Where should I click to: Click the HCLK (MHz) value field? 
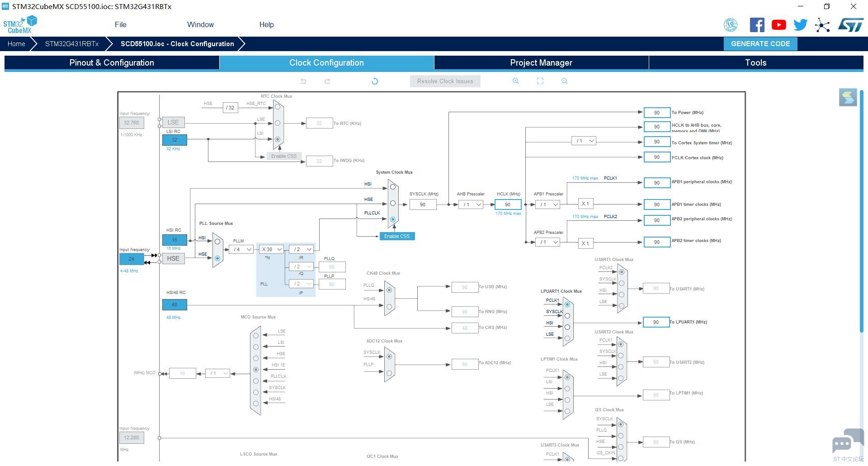(x=508, y=204)
